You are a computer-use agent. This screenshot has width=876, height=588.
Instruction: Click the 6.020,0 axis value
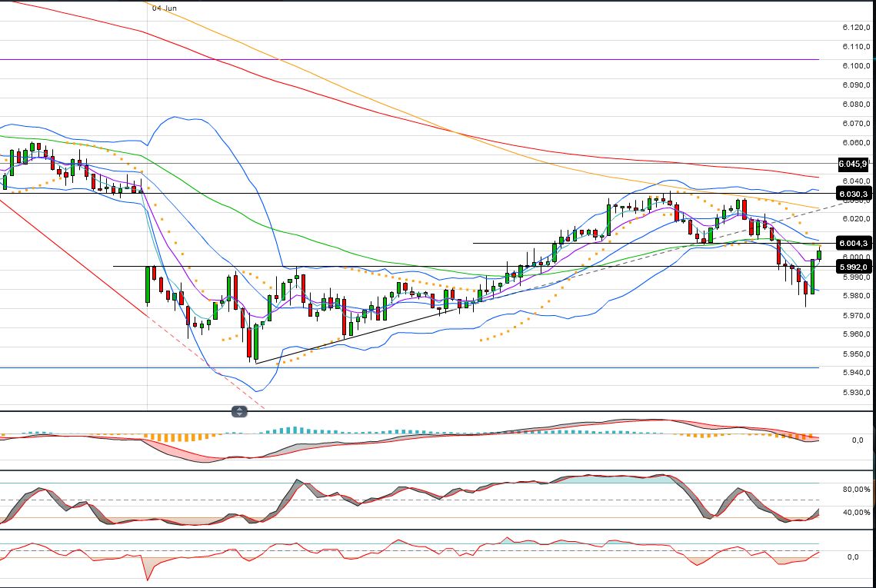coord(856,219)
